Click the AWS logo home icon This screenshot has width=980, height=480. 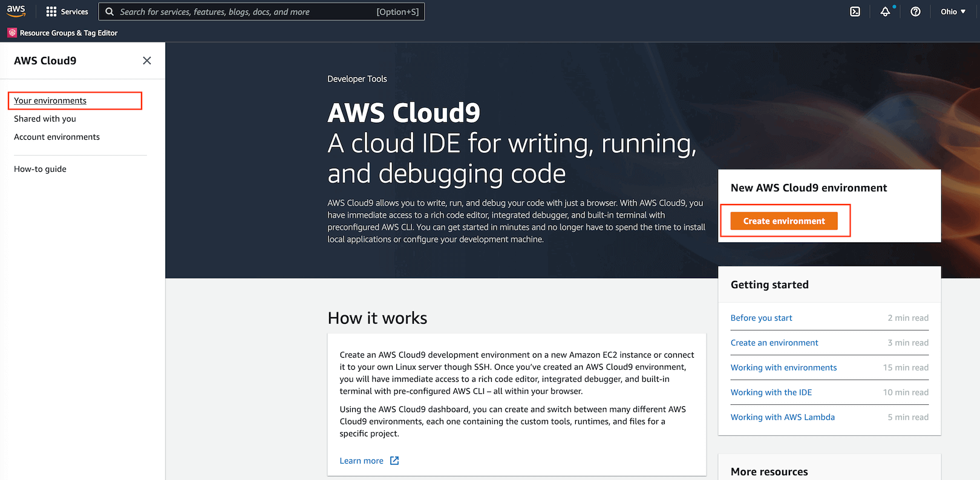pyautogui.click(x=16, y=11)
